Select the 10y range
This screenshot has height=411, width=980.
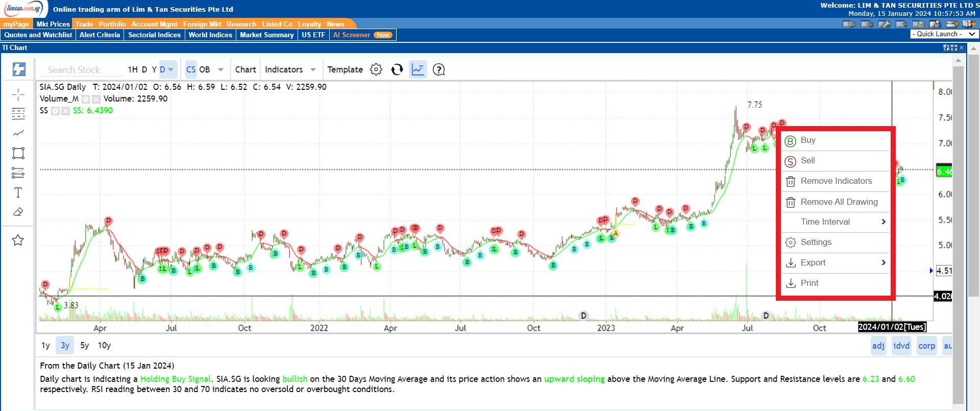coord(104,346)
